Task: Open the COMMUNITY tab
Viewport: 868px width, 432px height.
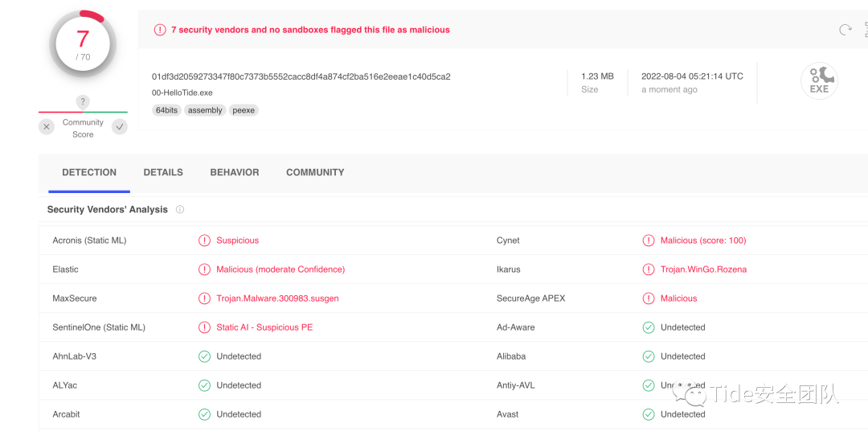Action: pos(315,172)
